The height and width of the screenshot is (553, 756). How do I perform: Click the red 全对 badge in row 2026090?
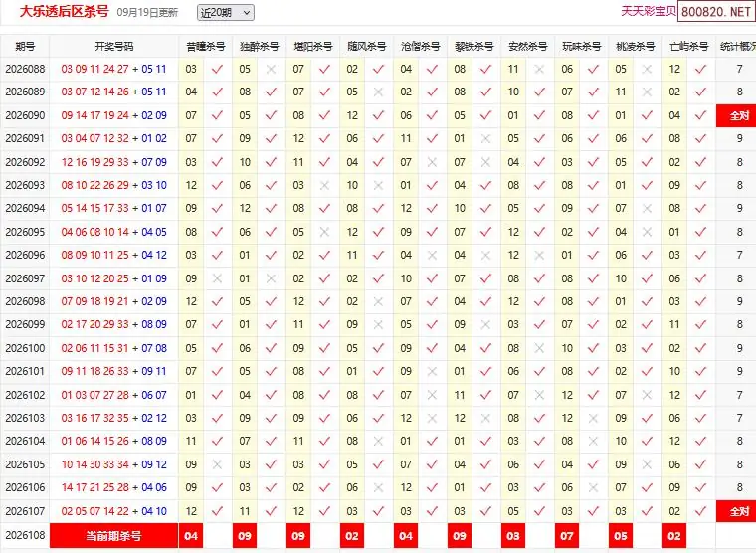tap(739, 115)
